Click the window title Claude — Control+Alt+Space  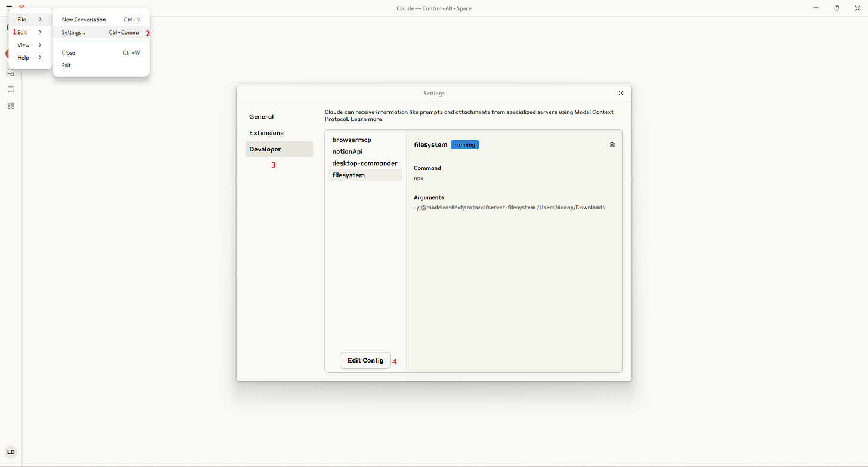434,8
